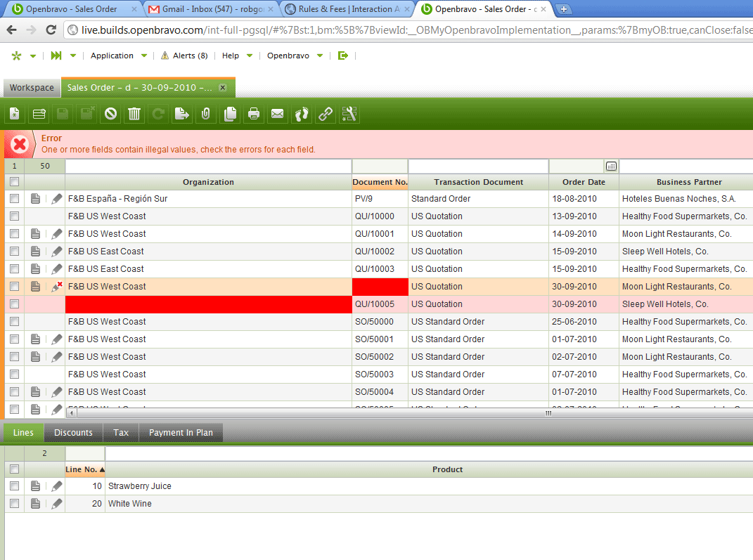Open the Openbravo user dropdown
Viewport: 753px width, 560px height.
point(295,56)
